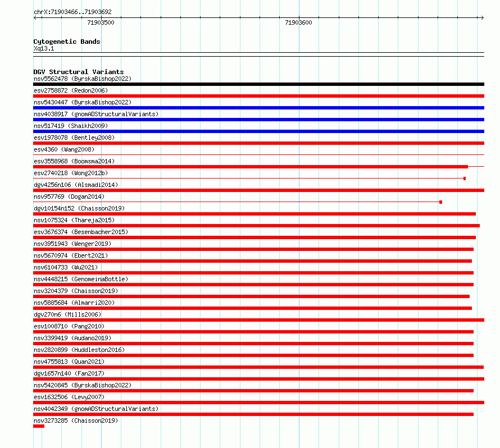Open nsv957769 (Dogan2014) label

click(x=69, y=196)
